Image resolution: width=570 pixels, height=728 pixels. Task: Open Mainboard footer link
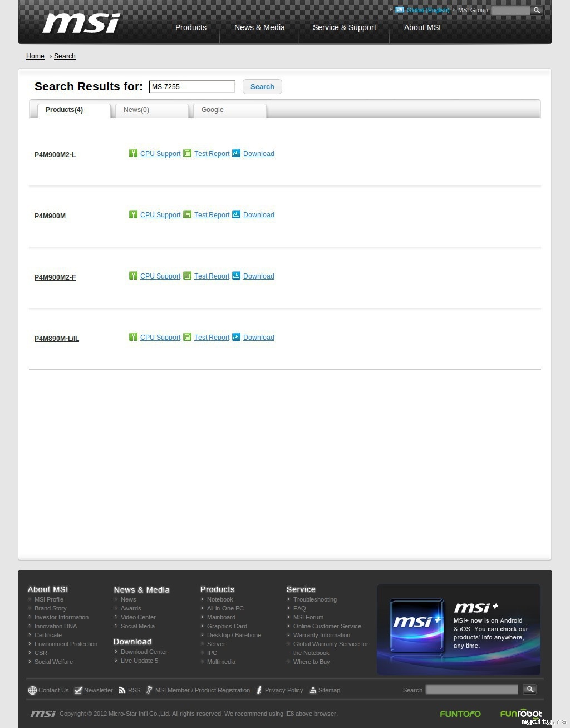coord(221,617)
